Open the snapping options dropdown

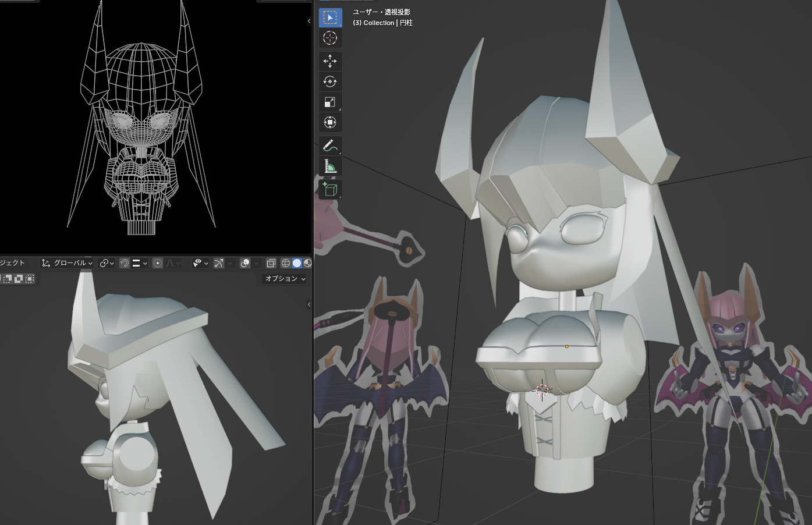click(140, 263)
